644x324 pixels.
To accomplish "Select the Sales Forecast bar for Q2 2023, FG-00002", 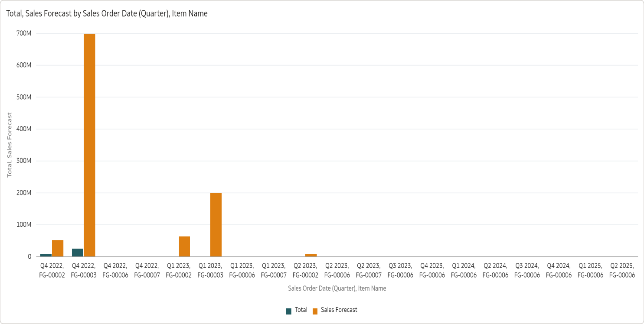I will (x=311, y=256).
